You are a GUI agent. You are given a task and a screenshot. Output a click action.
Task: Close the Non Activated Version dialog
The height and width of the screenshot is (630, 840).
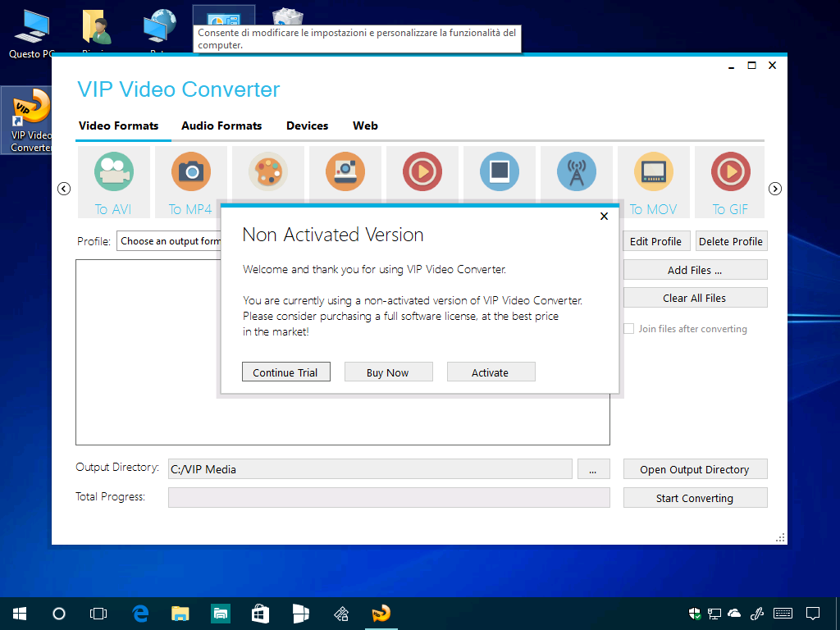click(x=604, y=217)
